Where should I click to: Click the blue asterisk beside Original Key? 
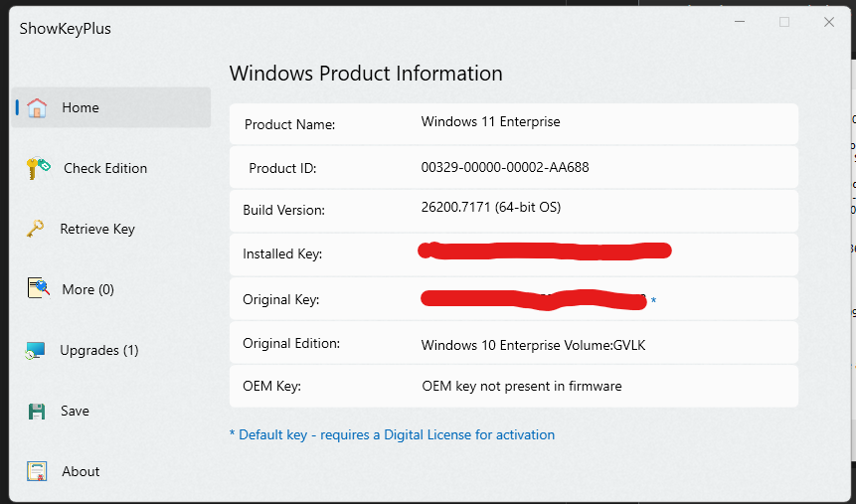(653, 301)
